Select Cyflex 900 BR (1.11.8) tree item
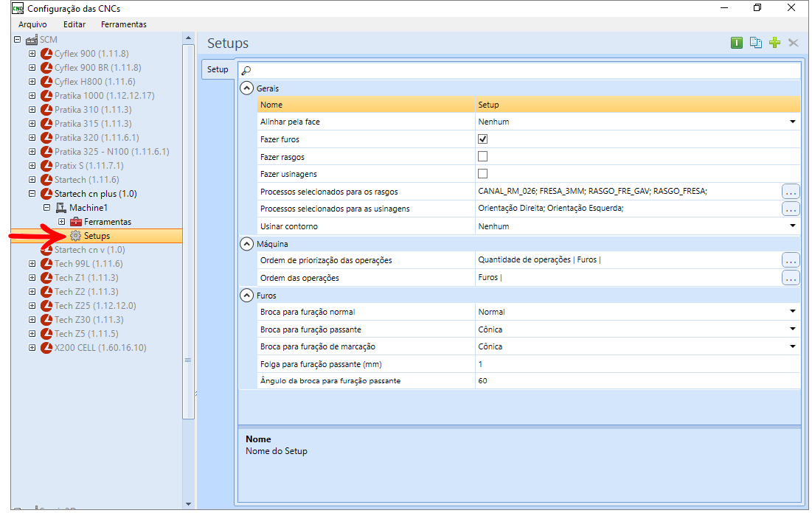 (97, 68)
